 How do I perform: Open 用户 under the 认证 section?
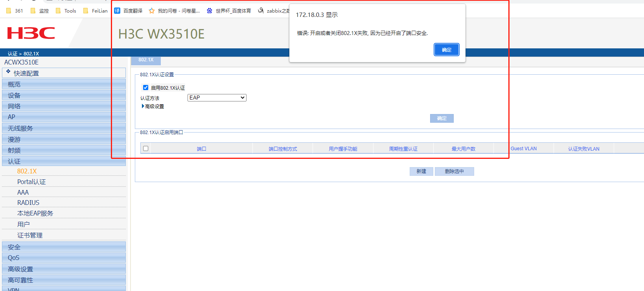tap(23, 224)
